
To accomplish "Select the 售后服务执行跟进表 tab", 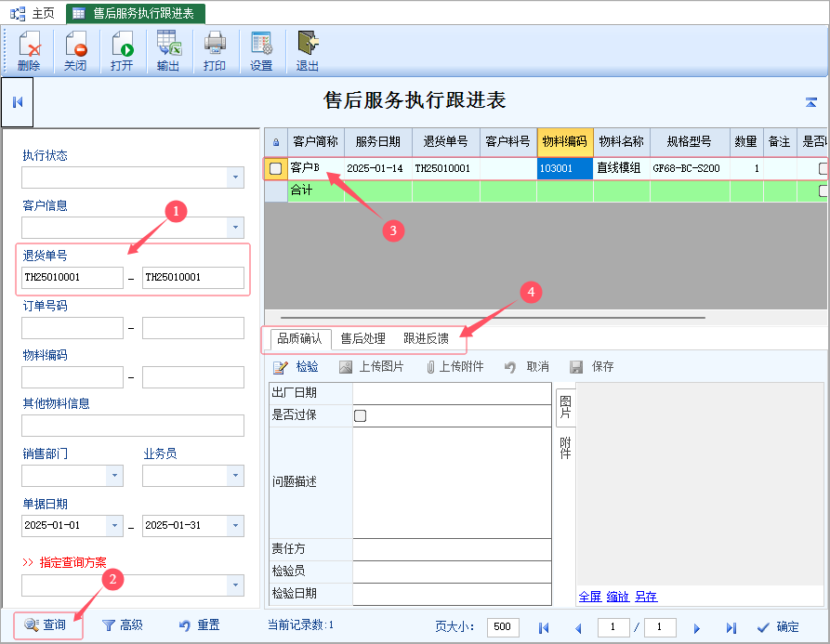I will click(136, 14).
